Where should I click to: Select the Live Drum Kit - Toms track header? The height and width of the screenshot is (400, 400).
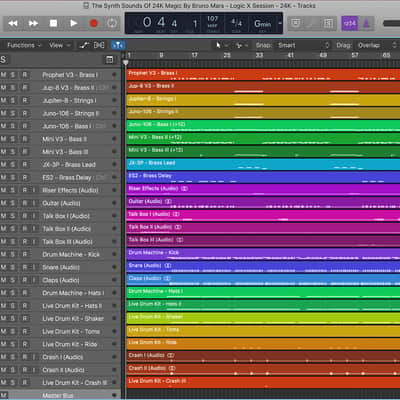coord(60,331)
